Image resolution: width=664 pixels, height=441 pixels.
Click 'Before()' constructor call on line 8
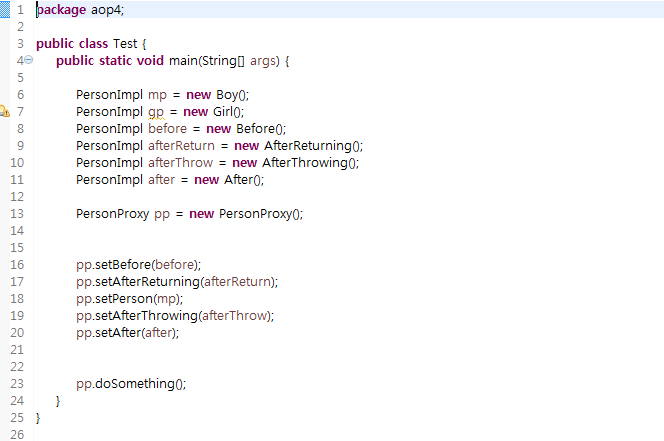[x=261, y=129]
